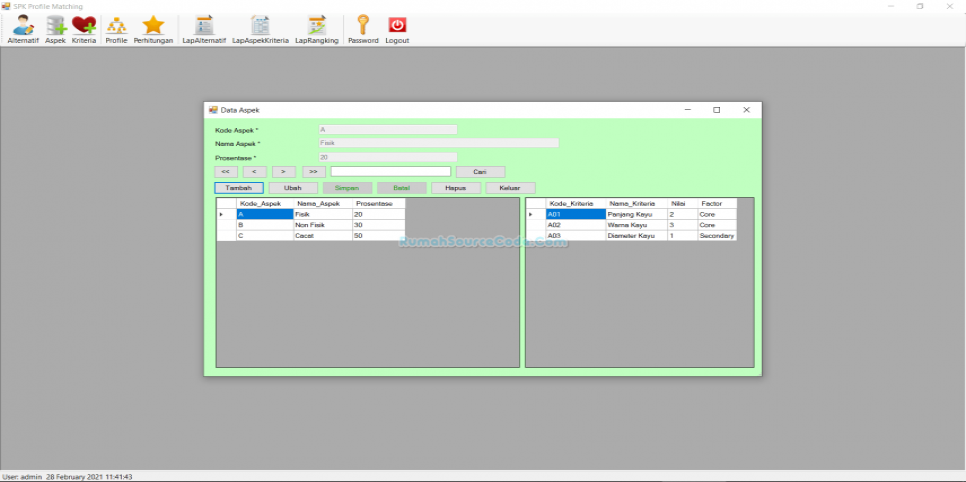Go to next record with > button

(283, 171)
